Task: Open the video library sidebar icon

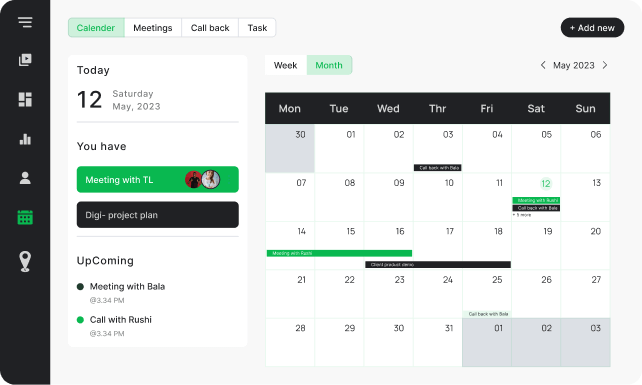Action: tap(25, 60)
